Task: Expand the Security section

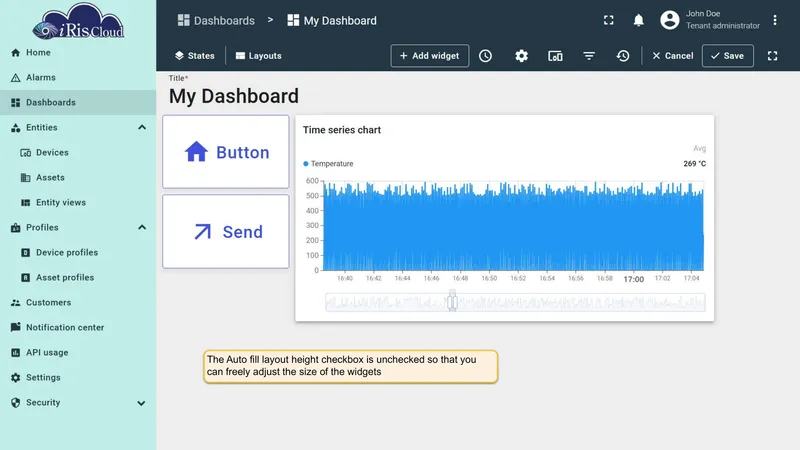Action: pyautogui.click(x=141, y=403)
